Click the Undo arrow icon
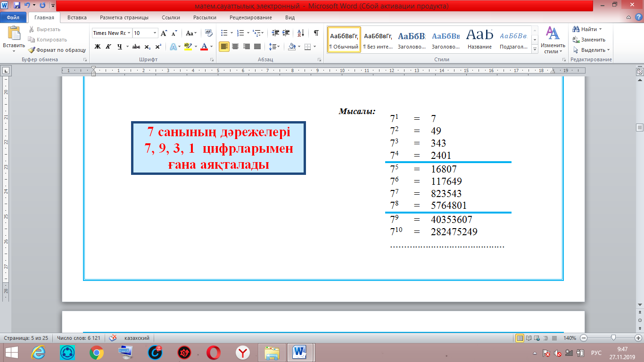The height and width of the screenshot is (362, 644). click(x=27, y=6)
